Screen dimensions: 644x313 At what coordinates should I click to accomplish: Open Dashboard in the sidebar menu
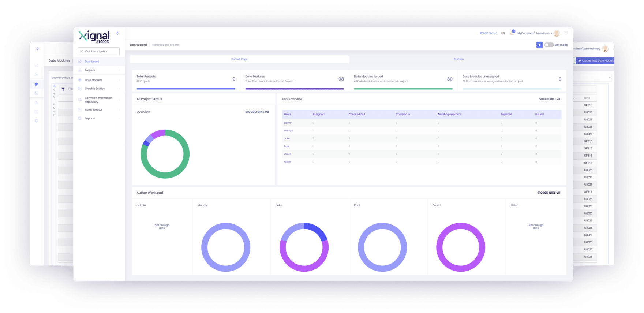92,62
